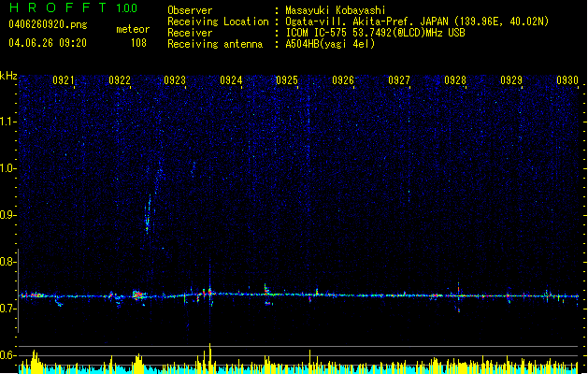Click time marker 0921
This screenshot has width=588, height=374.
click(x=64, y=80)
